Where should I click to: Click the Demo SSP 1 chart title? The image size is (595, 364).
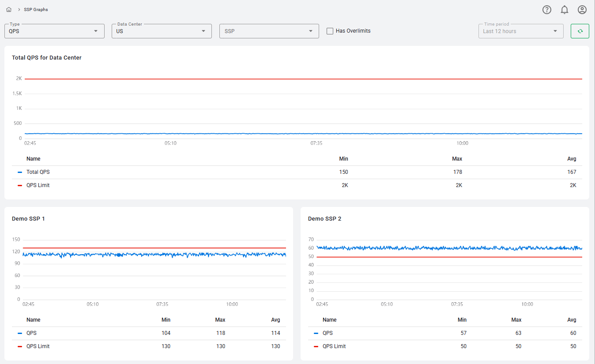(28, 218)
